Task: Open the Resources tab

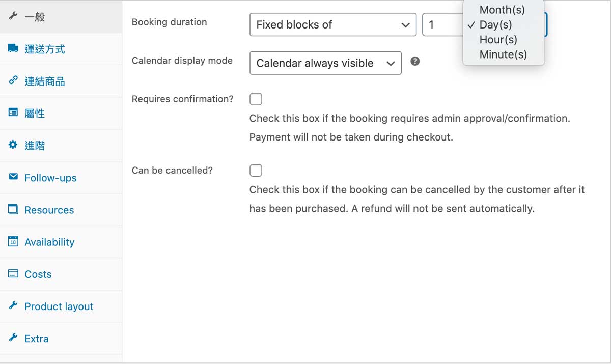Action: pyautogui.click(x=61, y=210)
